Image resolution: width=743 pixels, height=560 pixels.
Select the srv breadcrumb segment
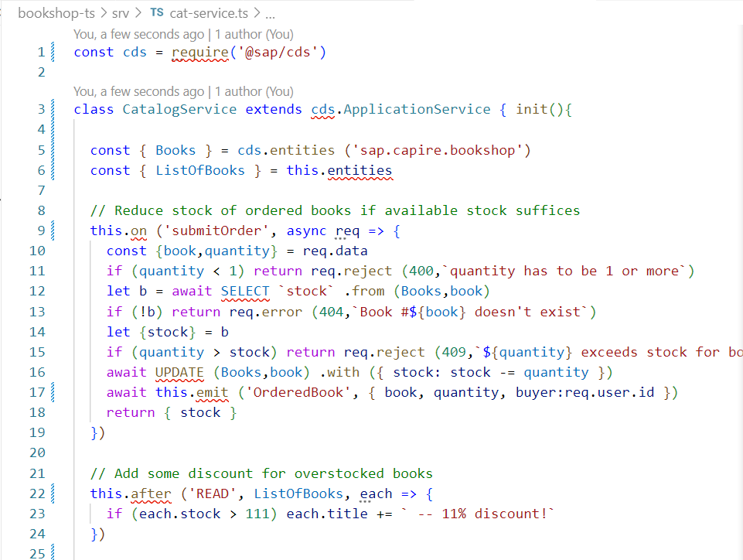click(121, 13)
